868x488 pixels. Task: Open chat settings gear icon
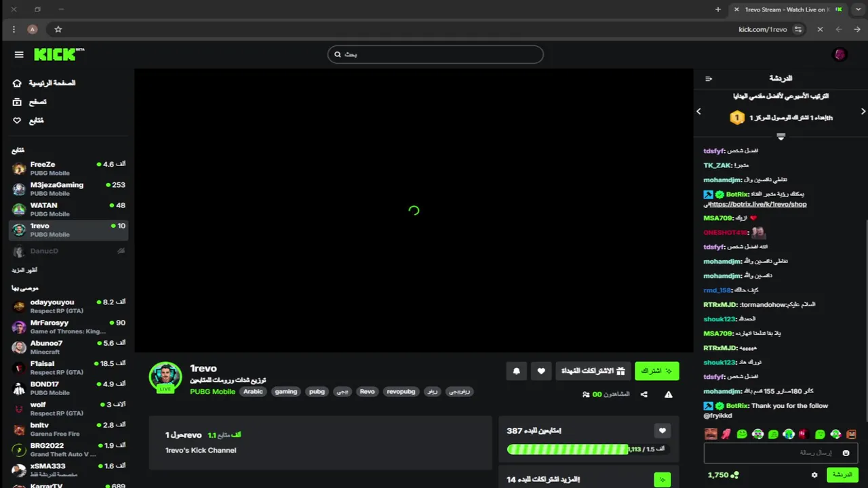point(814,475)
